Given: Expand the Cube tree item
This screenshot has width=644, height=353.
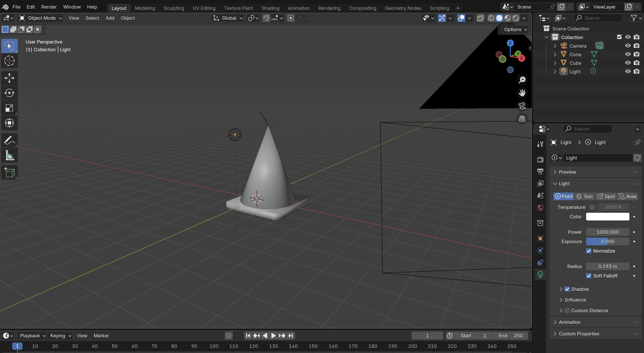Looking at the screenshot, I should point(555,63).
